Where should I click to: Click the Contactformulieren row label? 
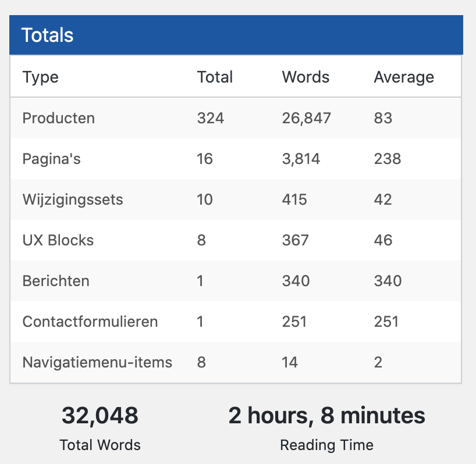[90, 322]
